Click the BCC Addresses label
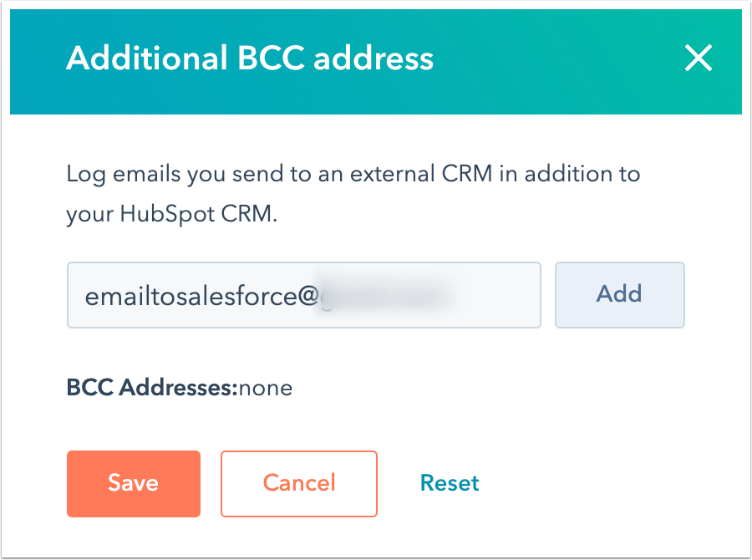The height and width of the screenshot is (560, 752). click(152, 387)
